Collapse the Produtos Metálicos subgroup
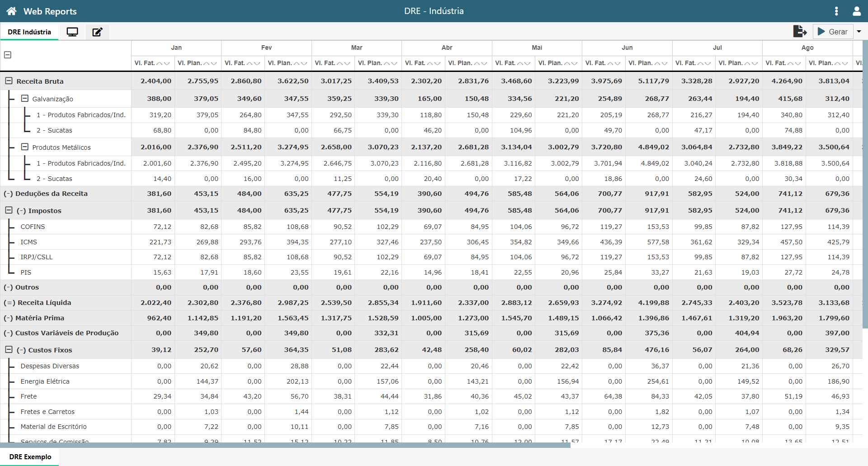The image size is (868, 466). pos(25,147)
